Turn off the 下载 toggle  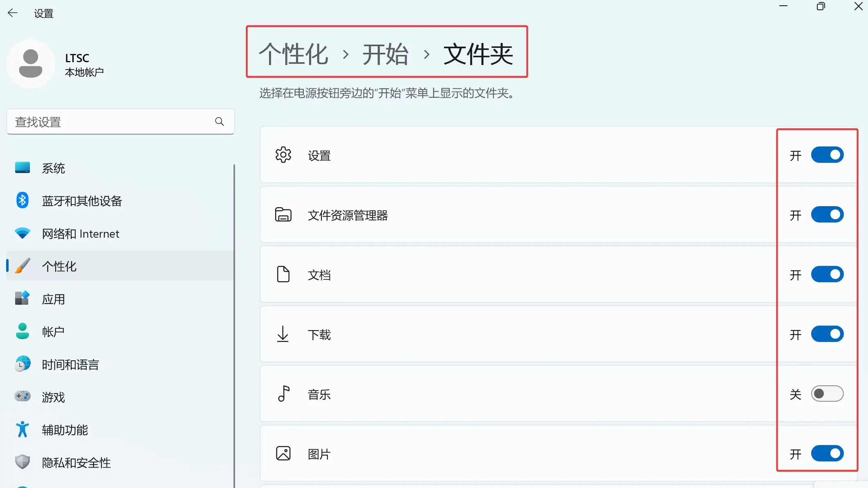(828, 334)
